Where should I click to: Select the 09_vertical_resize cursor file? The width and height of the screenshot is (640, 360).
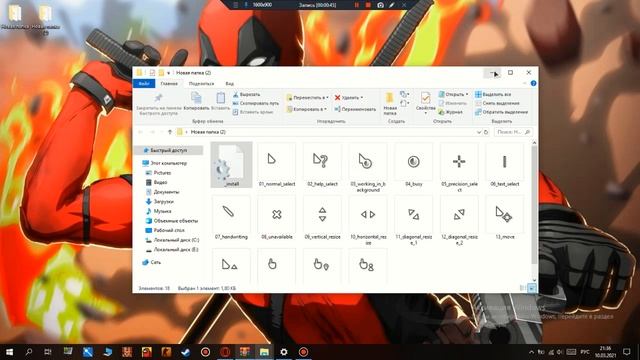point(322,218)
